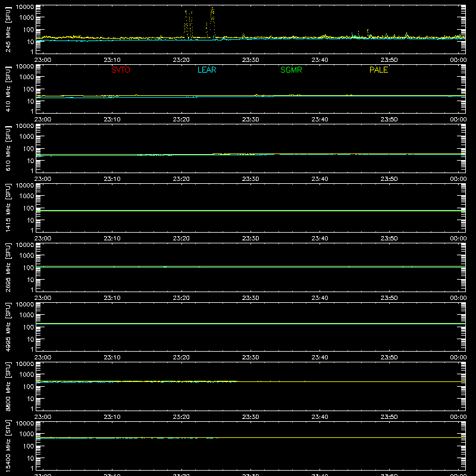Click the 23:50 tick label under the 245 MHz plot
Screen dimensions: 476x476
pos(389,60)
